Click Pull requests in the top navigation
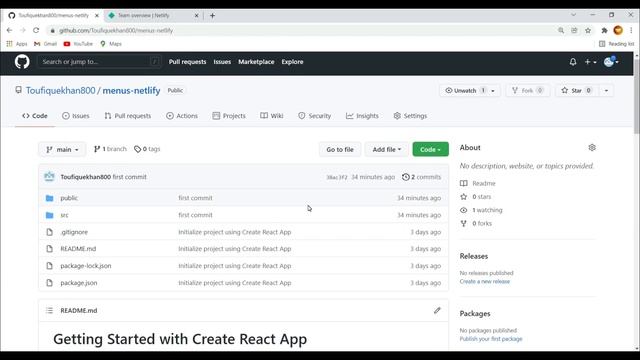This screenshot has height=360, width=640. click(x=187, y=62)
